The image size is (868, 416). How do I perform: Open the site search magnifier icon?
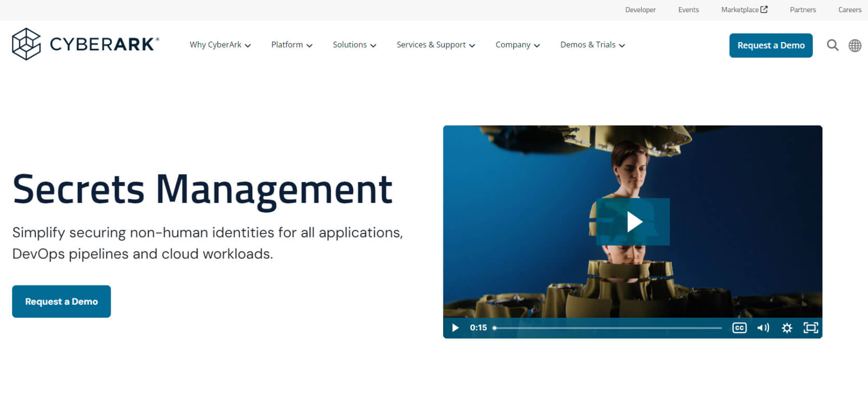(x=833, y=45)
